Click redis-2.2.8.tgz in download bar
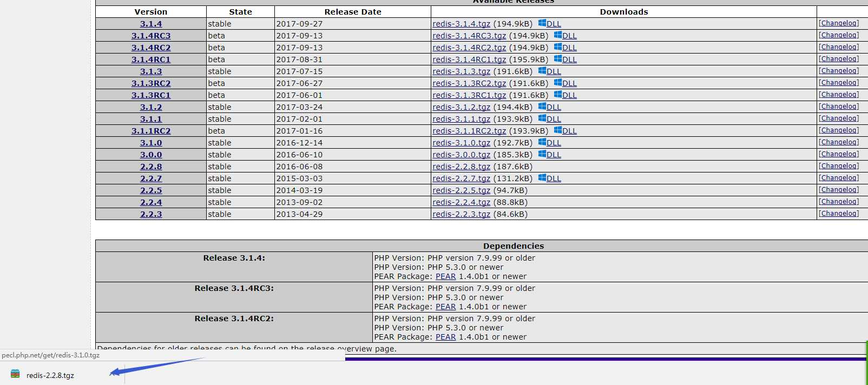The image size is (868, 385). coord(50,375)
